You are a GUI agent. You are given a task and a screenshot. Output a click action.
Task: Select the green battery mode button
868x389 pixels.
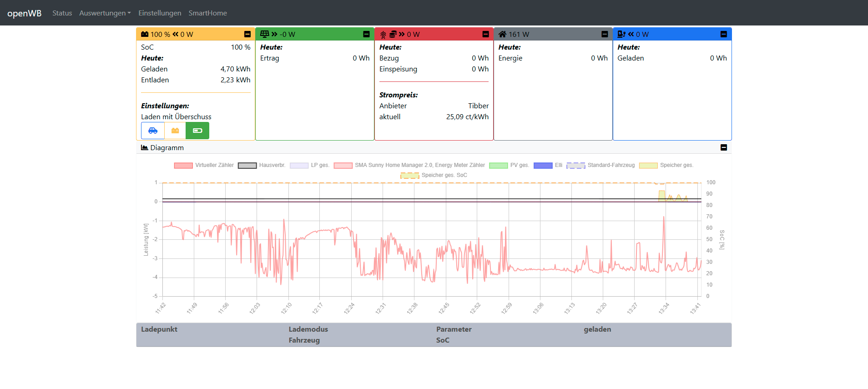[x=197, y=131]
